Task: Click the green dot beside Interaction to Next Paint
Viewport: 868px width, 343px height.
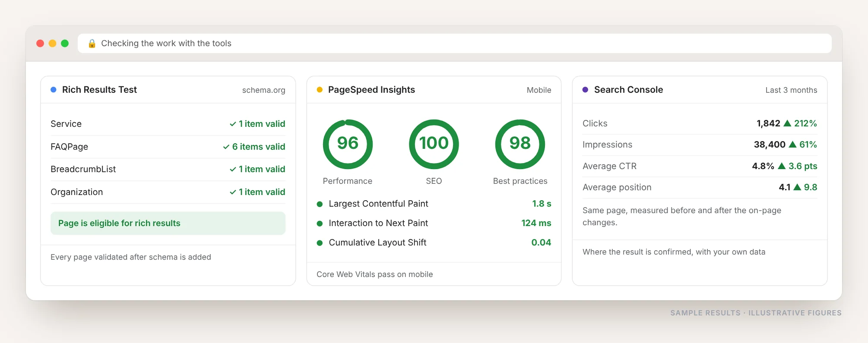Action: pyautogui.click(x=320, y=223)
